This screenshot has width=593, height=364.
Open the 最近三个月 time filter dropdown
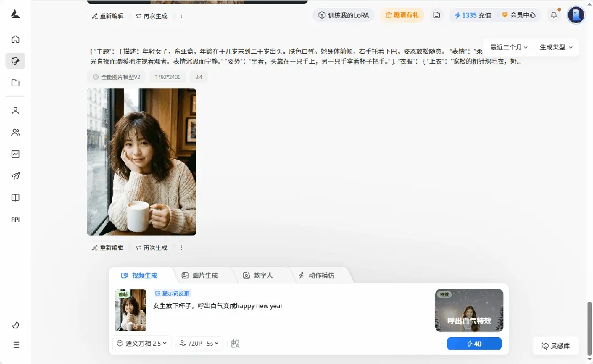pos(507,47)
